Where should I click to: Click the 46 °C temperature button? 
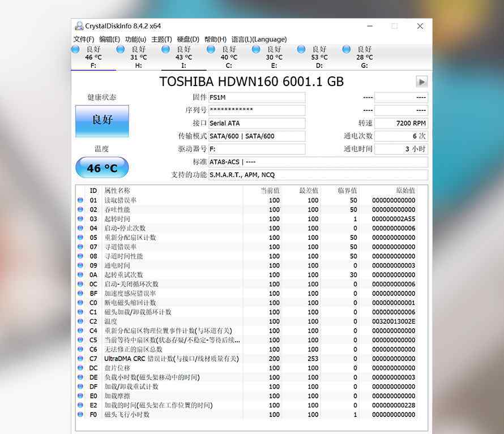(102, 167)
